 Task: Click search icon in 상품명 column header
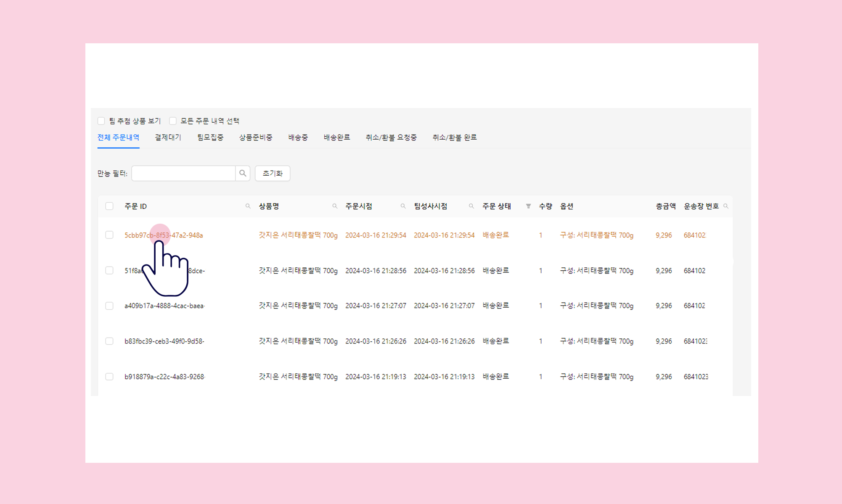coord(335,206)
